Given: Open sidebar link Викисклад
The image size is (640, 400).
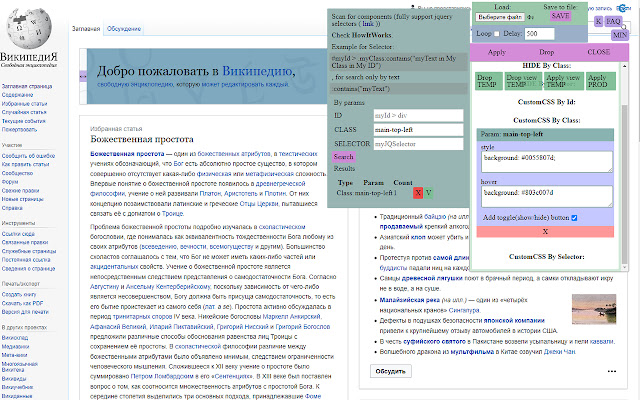Looking at the screenshot, I should point(15,338).
